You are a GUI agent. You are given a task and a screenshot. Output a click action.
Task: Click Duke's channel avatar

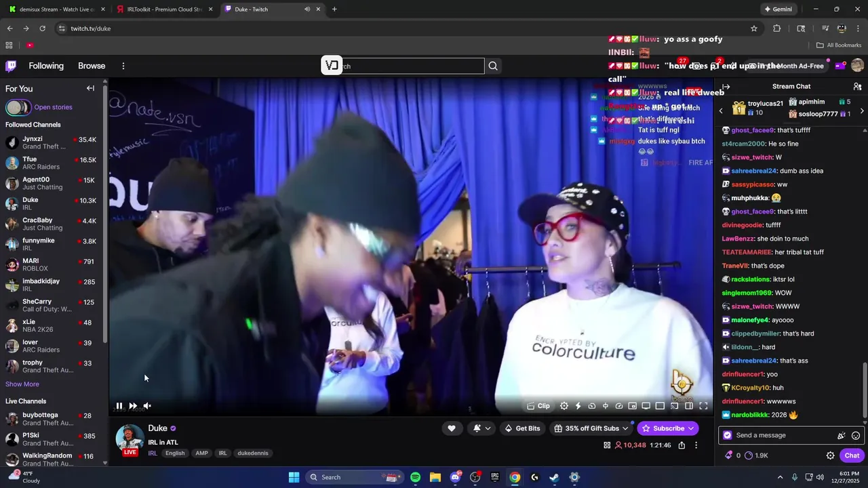tap(130, 439)
